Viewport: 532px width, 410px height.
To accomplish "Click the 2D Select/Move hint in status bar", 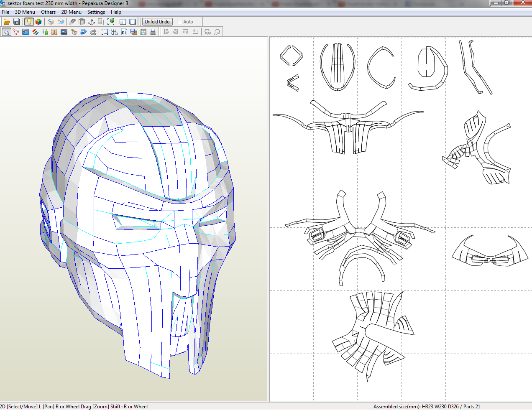I will tap(74, 406).
